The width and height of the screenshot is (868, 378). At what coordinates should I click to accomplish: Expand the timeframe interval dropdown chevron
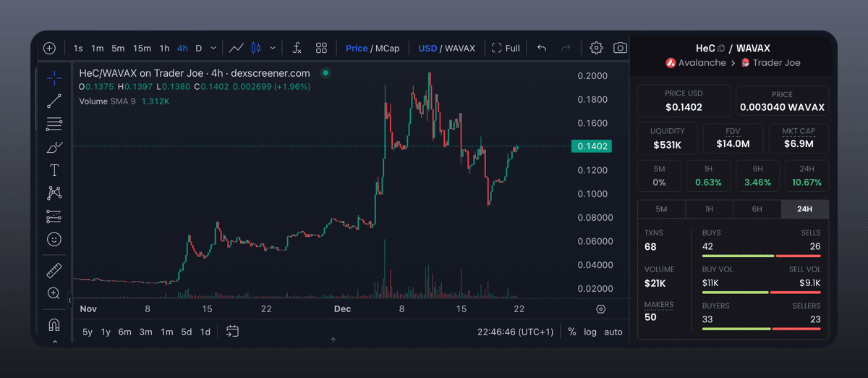[x=213, y=49]
